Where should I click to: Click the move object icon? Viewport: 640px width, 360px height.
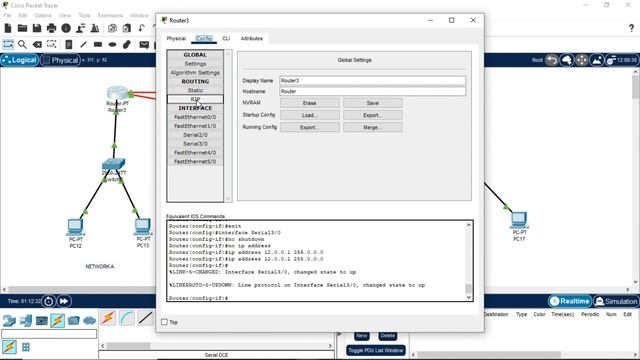point(582,60)
